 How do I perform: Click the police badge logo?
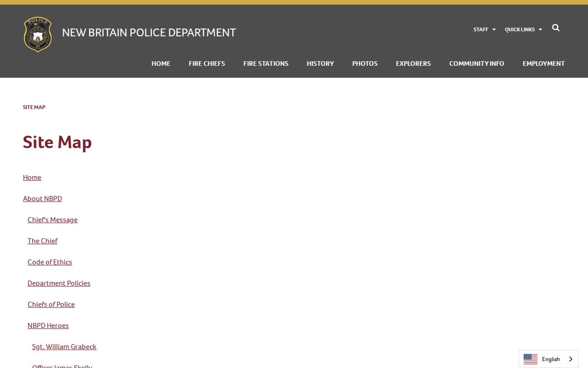tap(38, 34)
